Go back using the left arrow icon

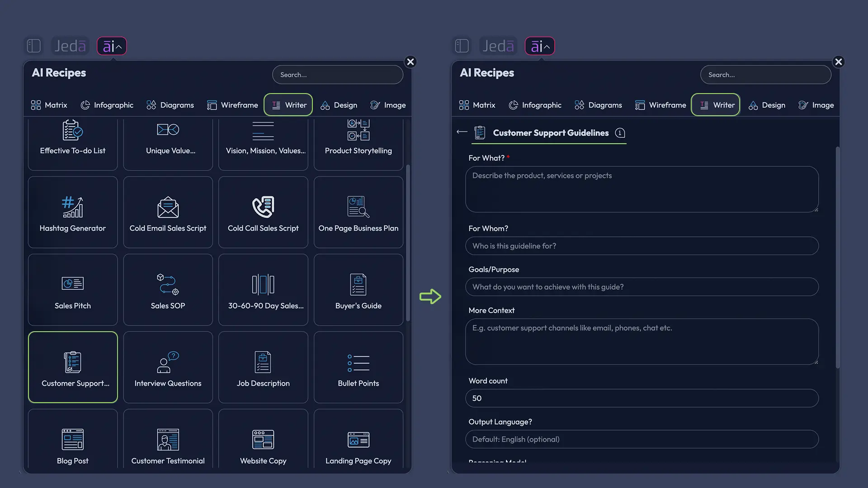click(x=462, y=132)
